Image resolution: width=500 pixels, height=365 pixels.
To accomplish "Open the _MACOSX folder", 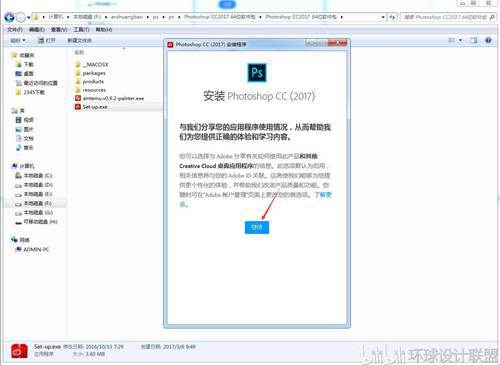I will click(x=95, y=64).
